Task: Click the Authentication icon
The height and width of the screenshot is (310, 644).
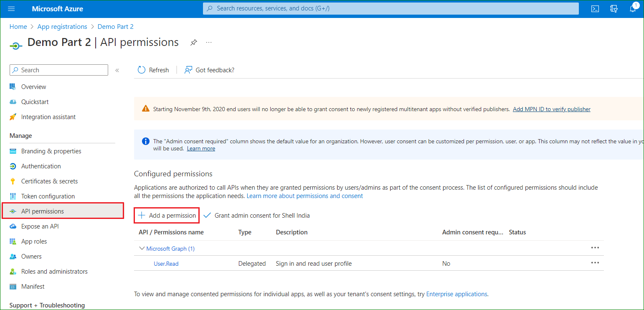Action: pos(13,166)
